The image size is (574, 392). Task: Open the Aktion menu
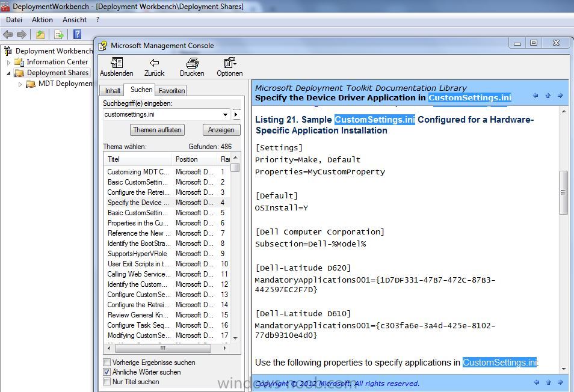42,20
